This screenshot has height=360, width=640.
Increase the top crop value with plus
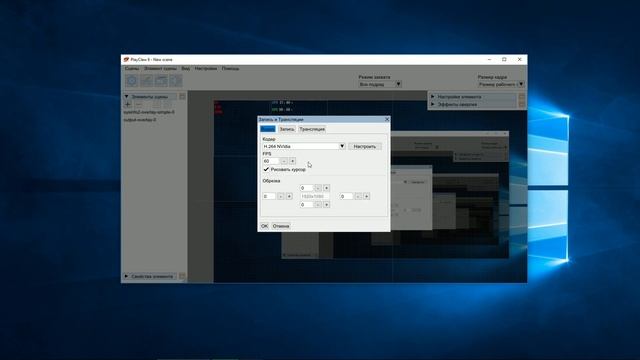pos(327,188)
